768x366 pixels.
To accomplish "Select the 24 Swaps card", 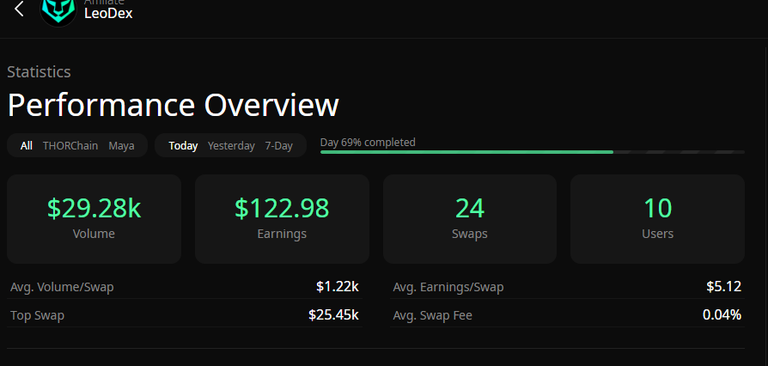I will coord(470,219).
